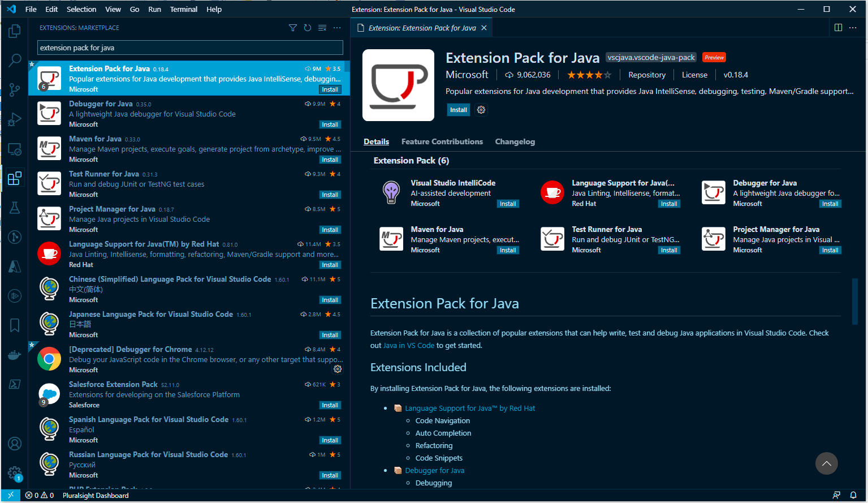Switch to the Changelog tab
Viewport: 868px width, 503px height.
pos(515,141)
